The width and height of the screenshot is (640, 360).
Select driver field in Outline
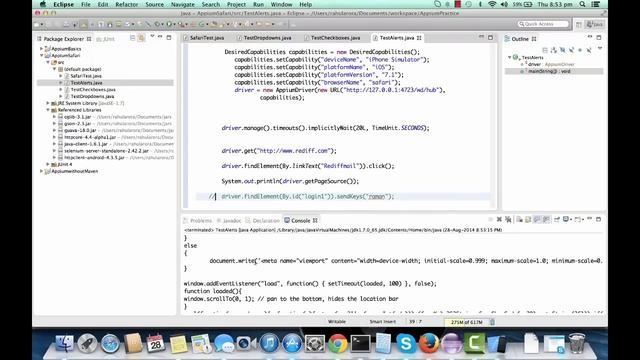[x=547, y=64]
